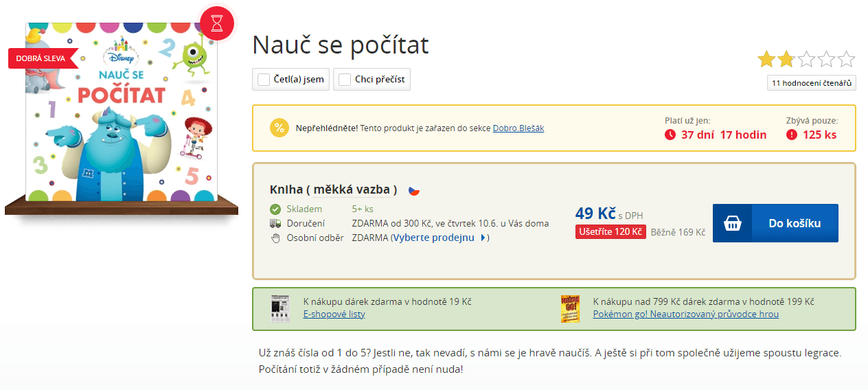The height and width of the screenshot is (390, 868).
Task: Click the 37 dní 17 hodin countdown text
Action: point(724,135)
